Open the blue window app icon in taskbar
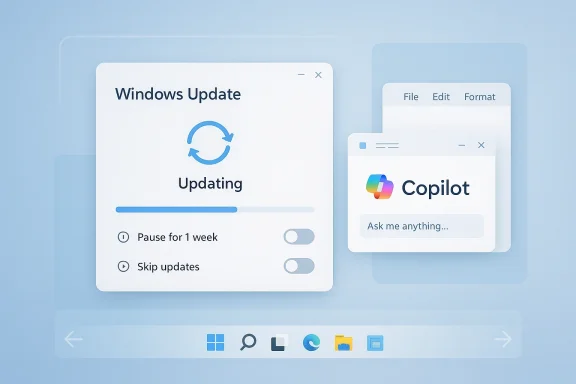 375,343
